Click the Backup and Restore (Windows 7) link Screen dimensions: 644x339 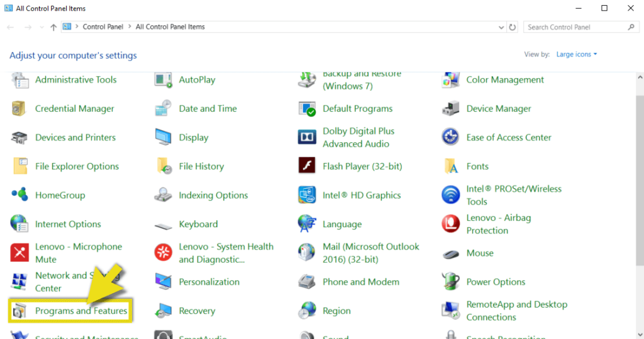[x=362, y=80]
